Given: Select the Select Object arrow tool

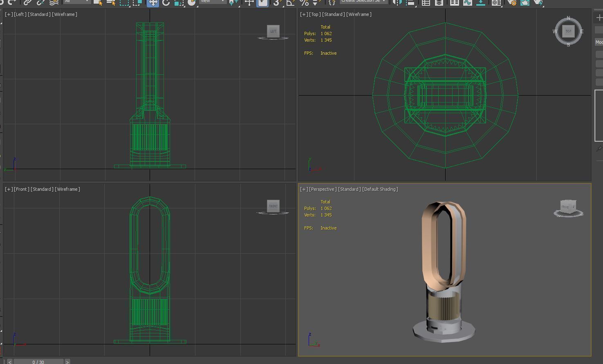Looking at the screenshot, I should tap(98, 3).
